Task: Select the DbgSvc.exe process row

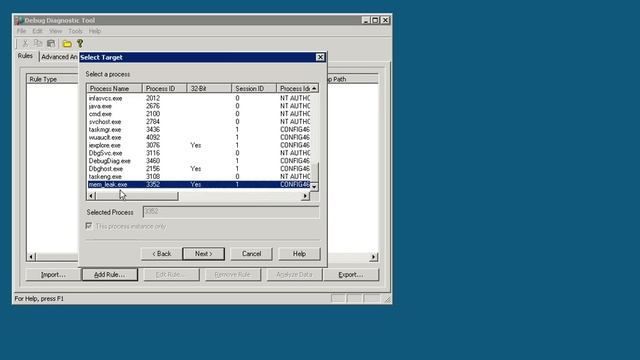Action: click(x=199, y=153)
